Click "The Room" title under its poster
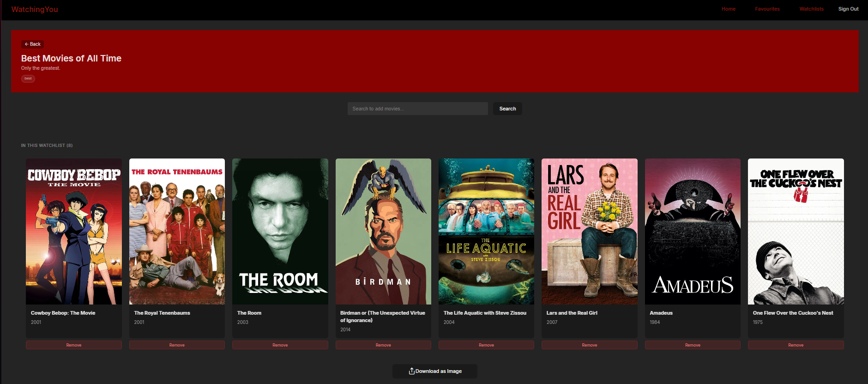This screenshot has height=384, width=868. [249, 313]
